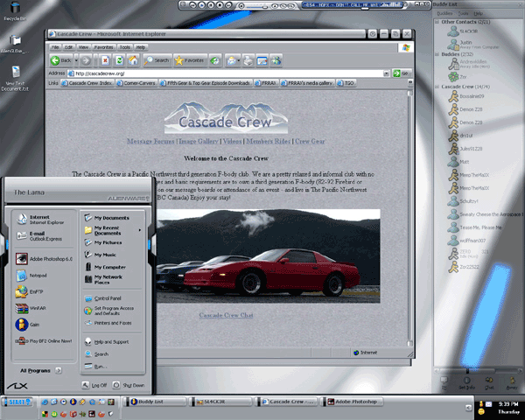Click My Computer in Start menu
Image resolution: width=525 pixels, height=420 pixels.
click(110, 267)
